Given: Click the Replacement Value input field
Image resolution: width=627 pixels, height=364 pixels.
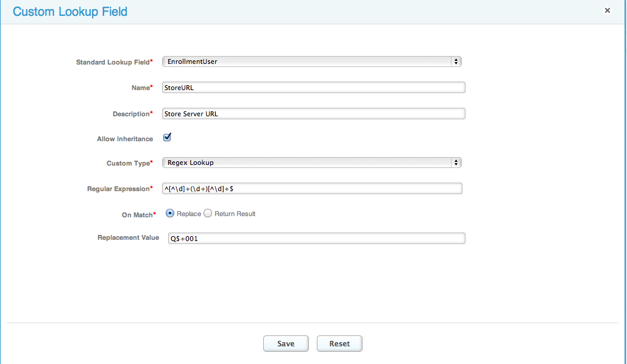Looking at the screenshot, I should coord(316,239).
